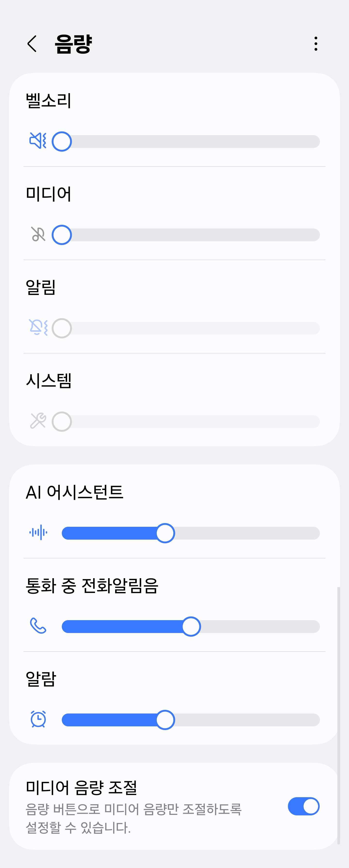349x868 pixels.
Task: Click the disabled 시스템 slider handle
Action: pyautogui.click(x=62, y=422)
